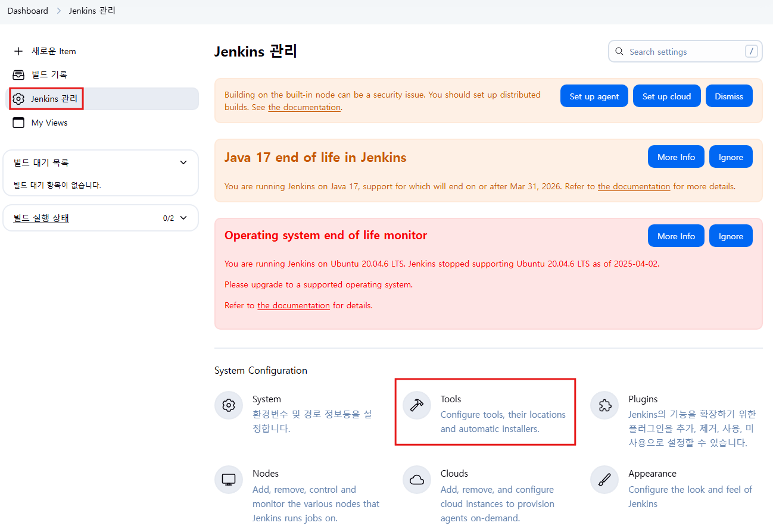773x532 pixels.
Task: Click the Set up cloud button
Action: tap(667, 96)
